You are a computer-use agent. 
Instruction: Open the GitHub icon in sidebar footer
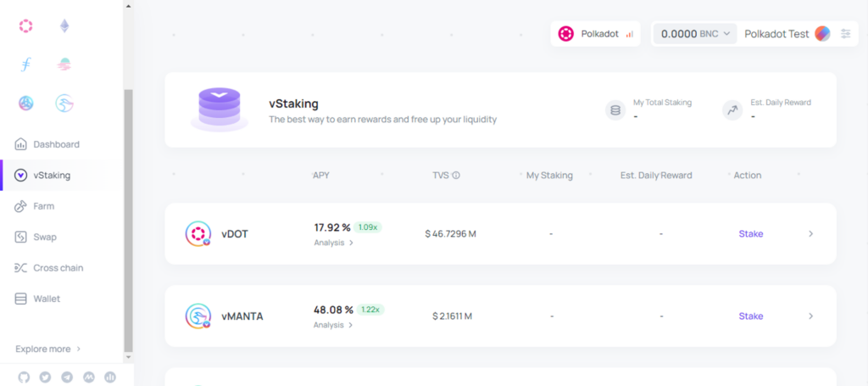click(24, 378)
